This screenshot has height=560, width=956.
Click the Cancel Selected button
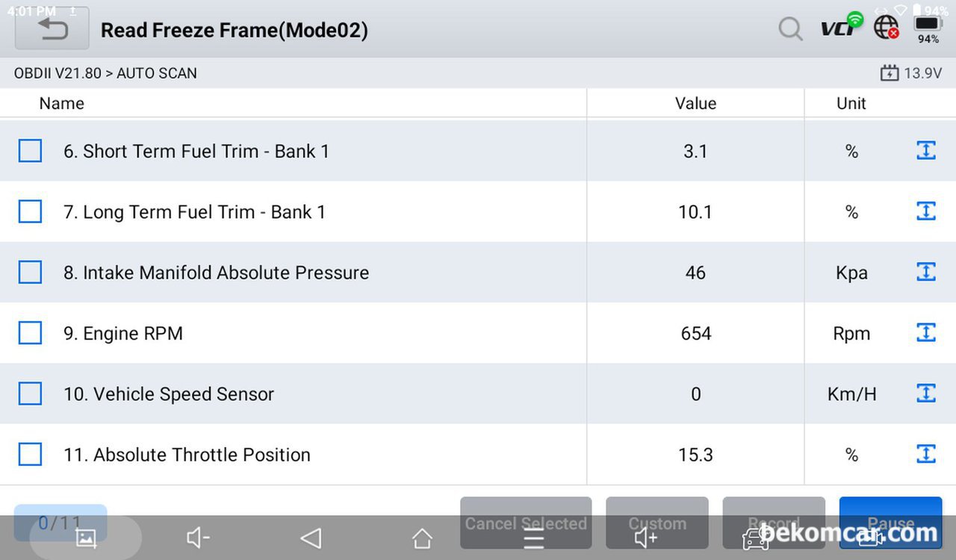(x=526, y=523)
